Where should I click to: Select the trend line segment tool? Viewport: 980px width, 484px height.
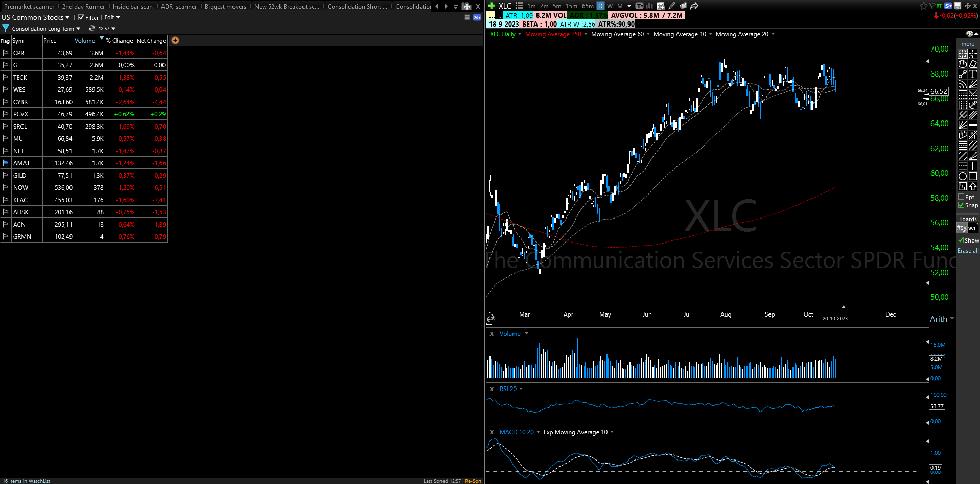pyautogui.click(x=963, y=74)
